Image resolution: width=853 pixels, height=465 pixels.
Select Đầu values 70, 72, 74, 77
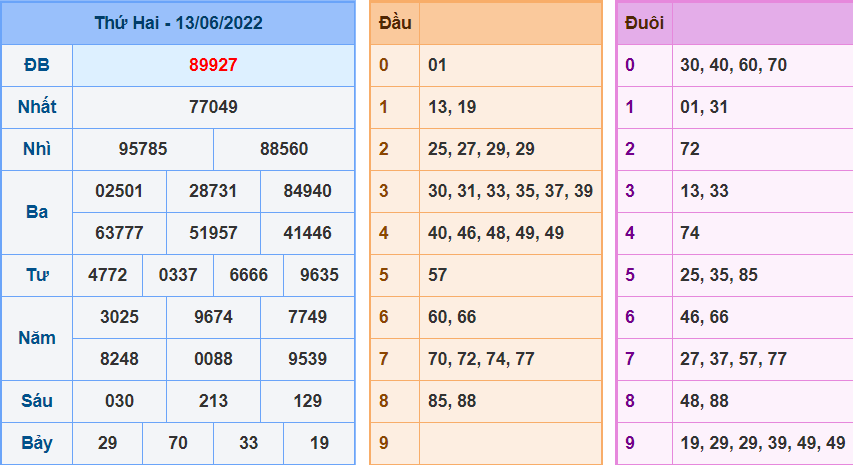(481, 359)
